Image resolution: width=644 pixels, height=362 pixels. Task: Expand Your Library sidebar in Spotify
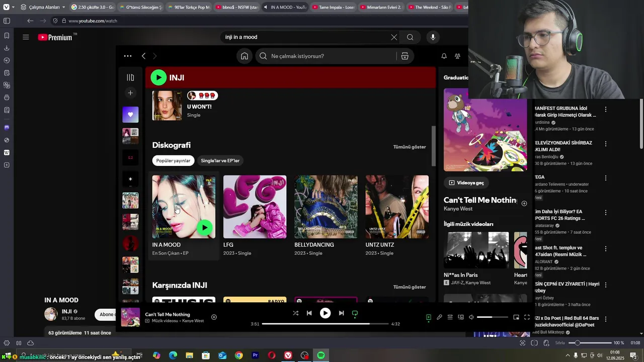coord(130,77)
